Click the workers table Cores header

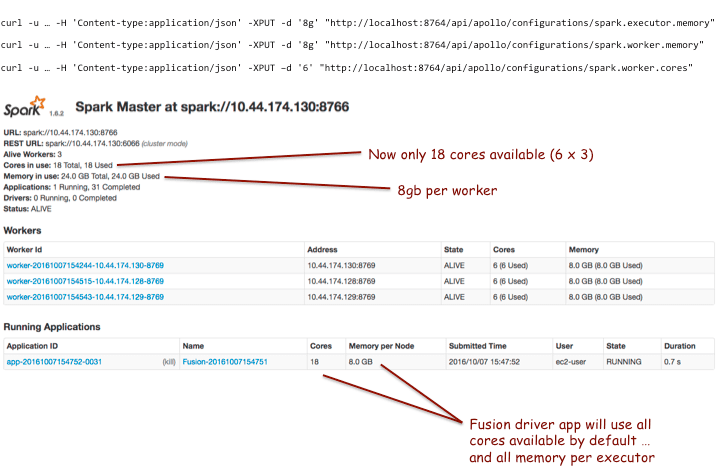point(504,250)
